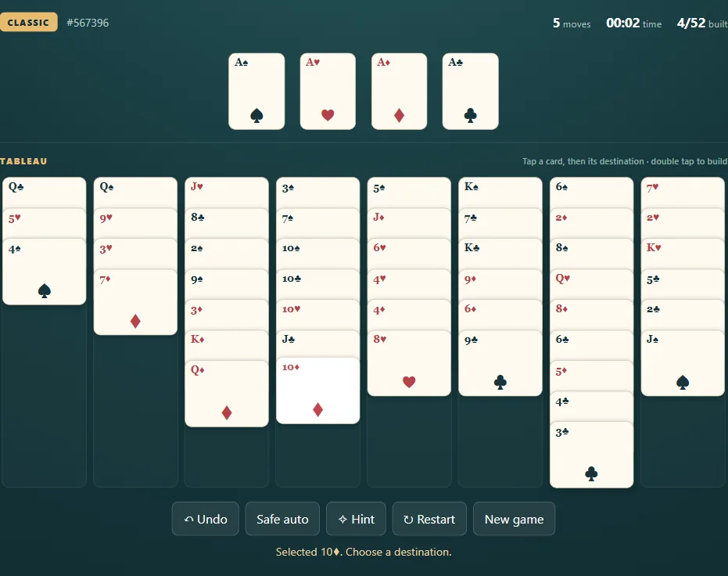The width and height of the screenshot is (728, 576).
Task: Click the 8 of Clubs in column three
Action: point(227,223)
